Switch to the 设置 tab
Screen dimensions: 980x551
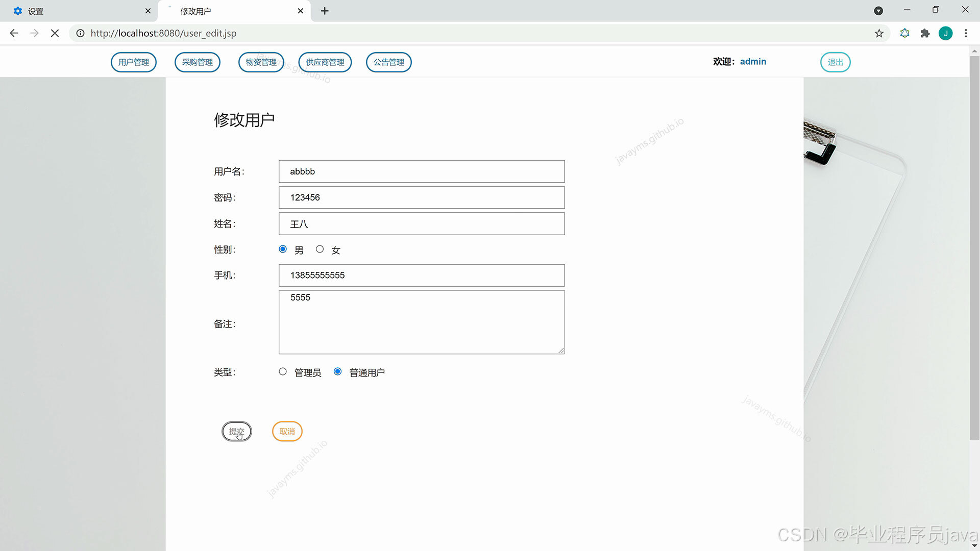pyautogui.click(x=79, y=11)
